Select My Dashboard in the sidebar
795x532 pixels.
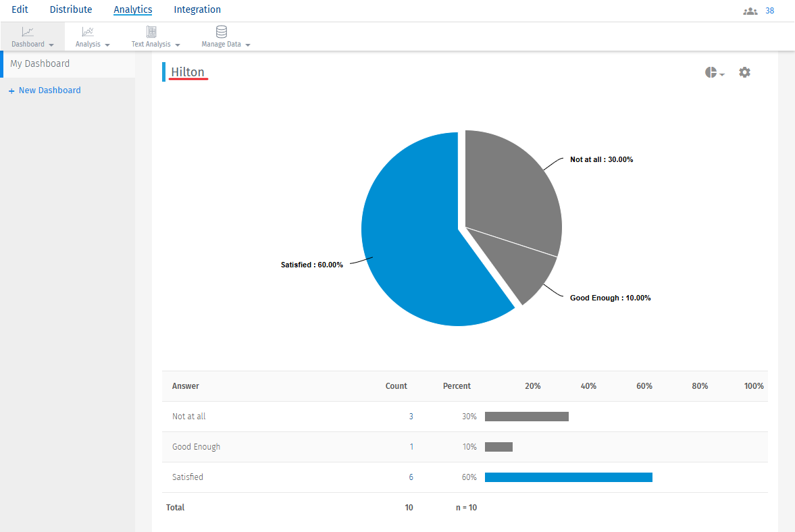40,63
